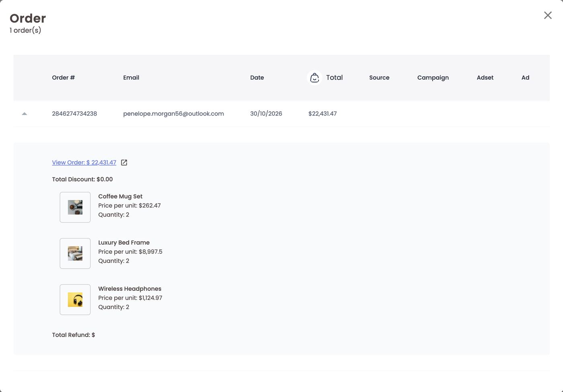Viewport: 563px width, 392px height.
Task: Click the Adset column header
Action: click(x=485, y=78)
